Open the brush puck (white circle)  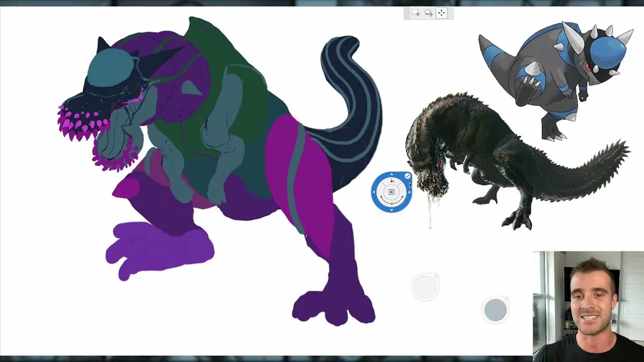(x=425, y=287)
